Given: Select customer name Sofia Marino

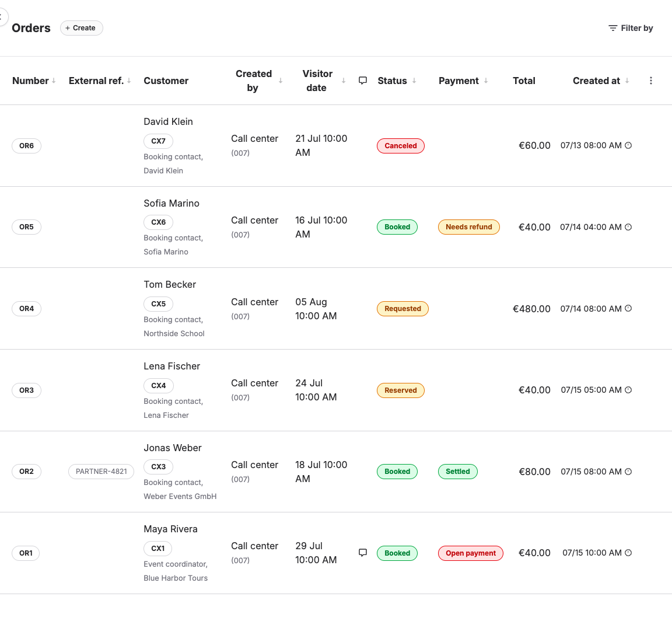Looking at the screenshot, I should (x=171, y=203).
